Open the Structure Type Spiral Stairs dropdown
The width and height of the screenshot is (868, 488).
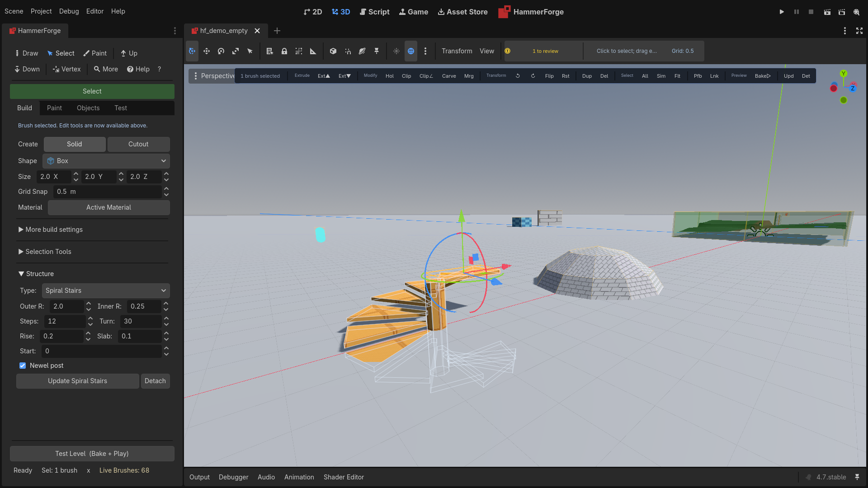(x=106, y=291)
